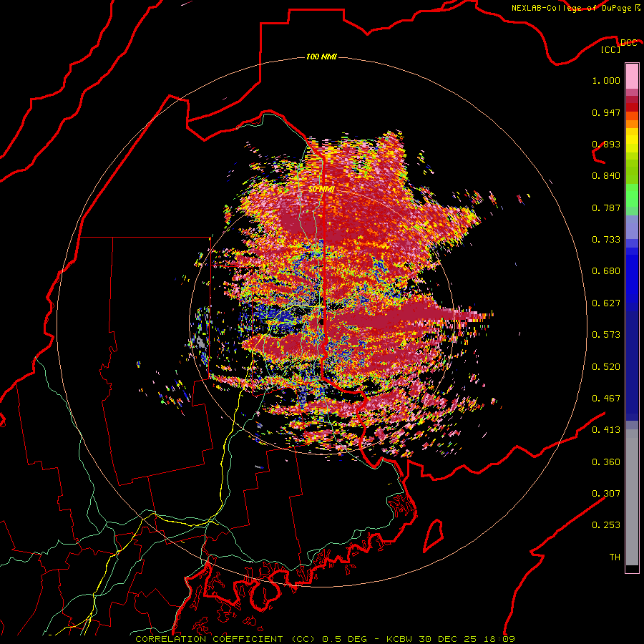
Task: Click the Correlation Coefficient caption at bottom
Action: click(x=325, y=639)
